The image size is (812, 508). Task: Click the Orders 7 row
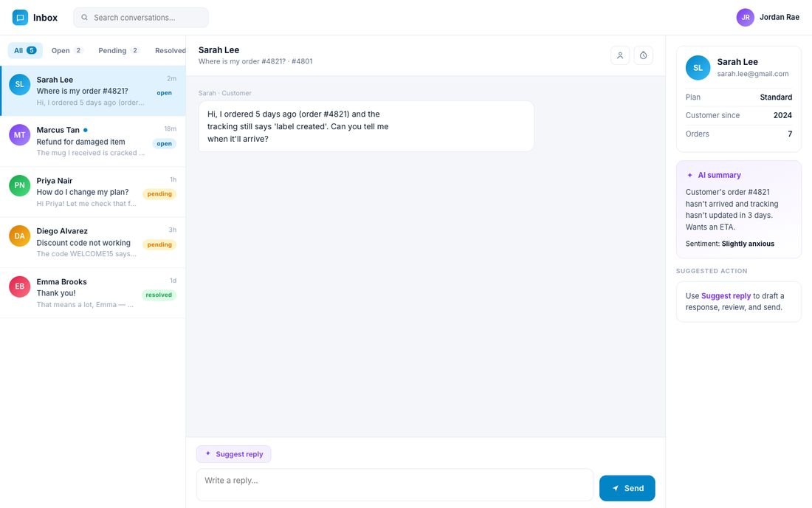tap(738, 134)
